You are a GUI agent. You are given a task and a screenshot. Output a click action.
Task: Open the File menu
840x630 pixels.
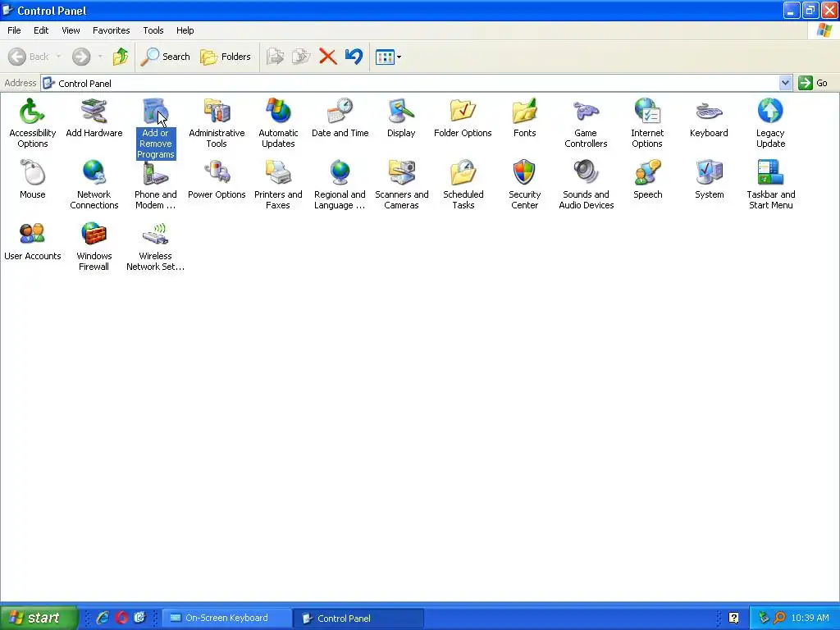click(14, 30)
